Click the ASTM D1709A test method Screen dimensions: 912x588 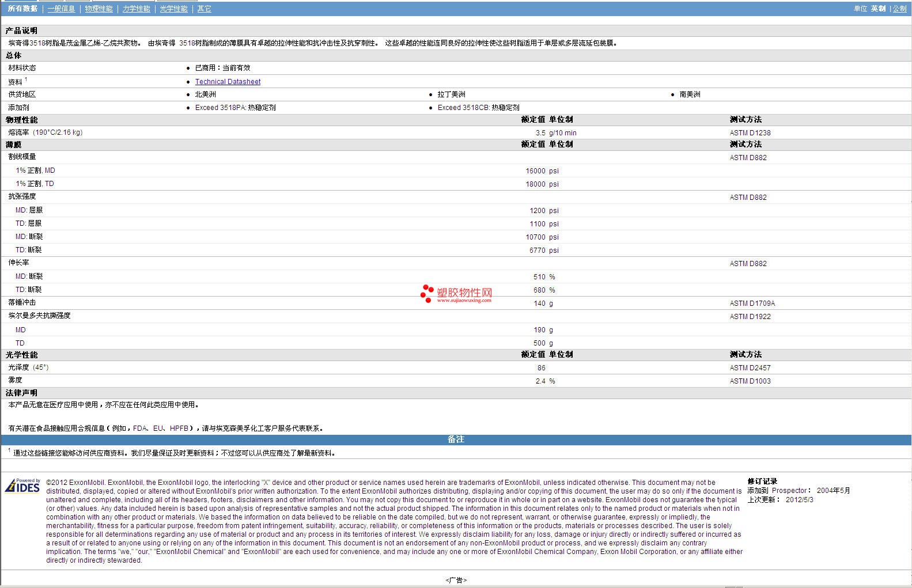[x=752, y=304]
